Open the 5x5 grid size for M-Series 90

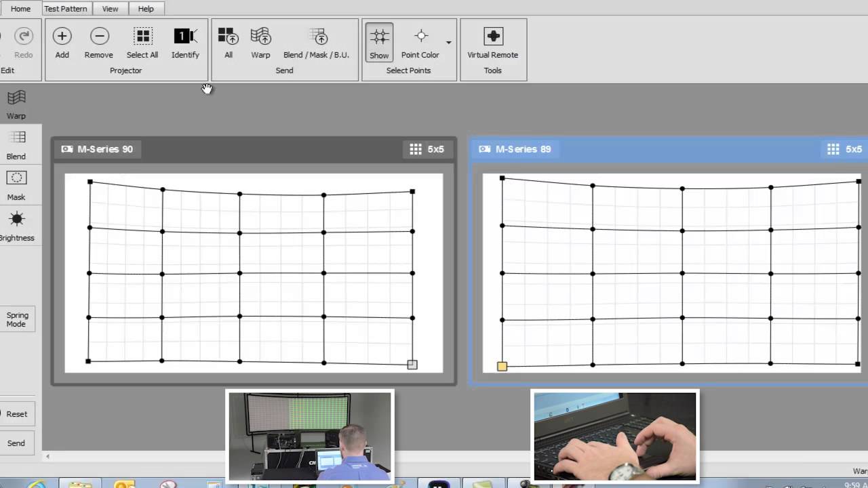[427, 149]
